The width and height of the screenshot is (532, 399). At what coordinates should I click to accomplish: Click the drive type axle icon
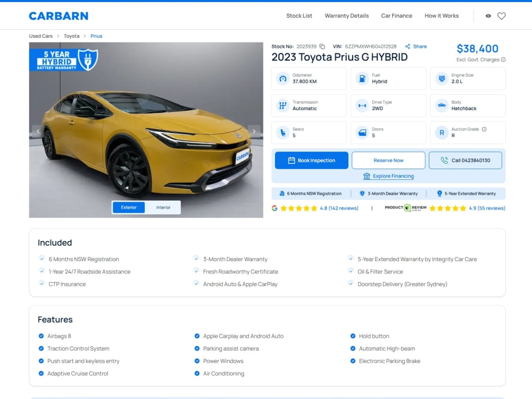click(x=362, y=105)
